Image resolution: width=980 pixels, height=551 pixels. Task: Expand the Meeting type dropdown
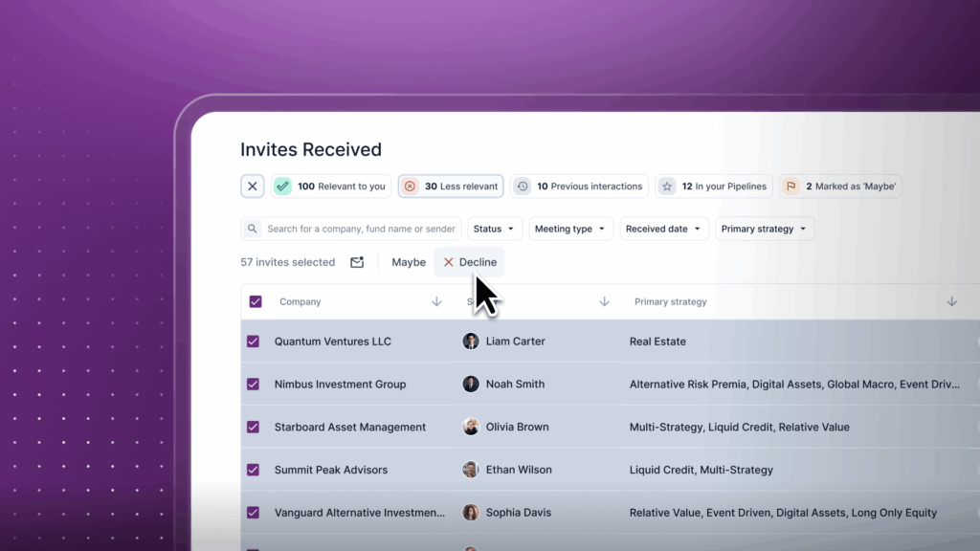570,229
